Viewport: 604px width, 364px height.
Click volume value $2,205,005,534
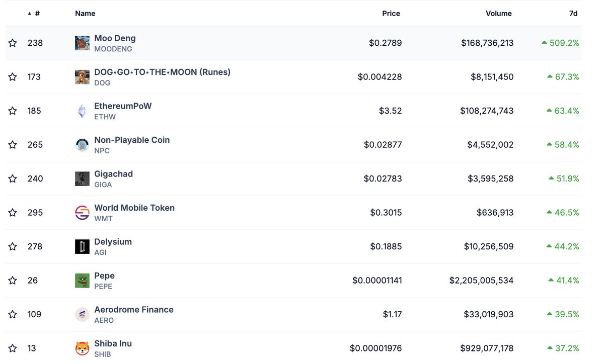[x=482, y=281]
